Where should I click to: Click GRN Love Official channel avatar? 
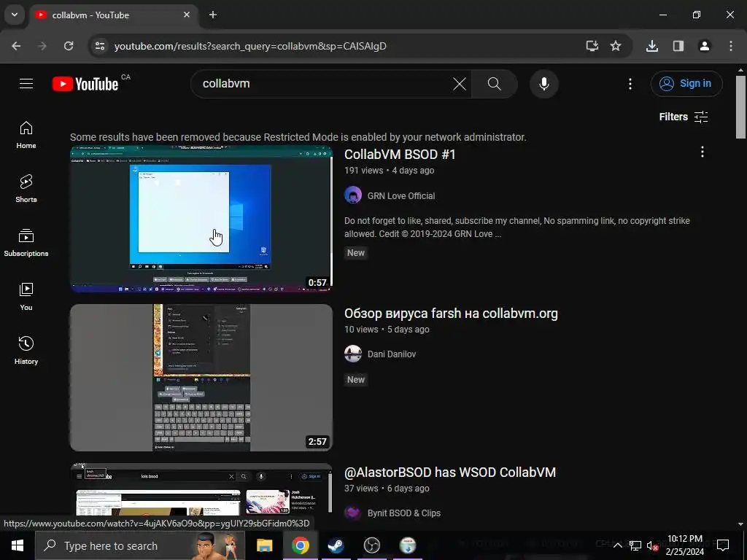353,195
